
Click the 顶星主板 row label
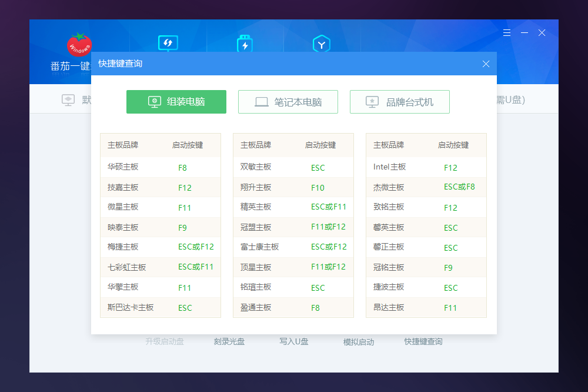[x=256, y=267]
